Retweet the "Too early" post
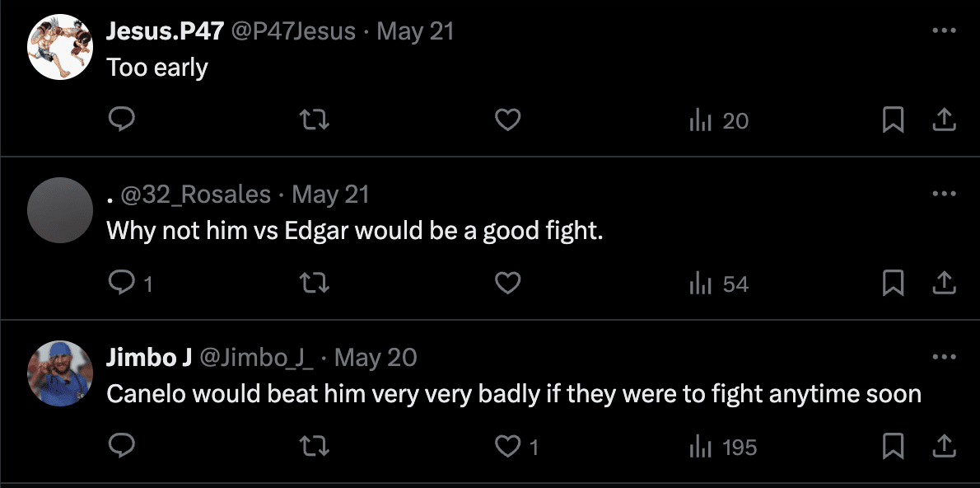Viewport: 980px width, 488px height. click(x=315, y=120)
